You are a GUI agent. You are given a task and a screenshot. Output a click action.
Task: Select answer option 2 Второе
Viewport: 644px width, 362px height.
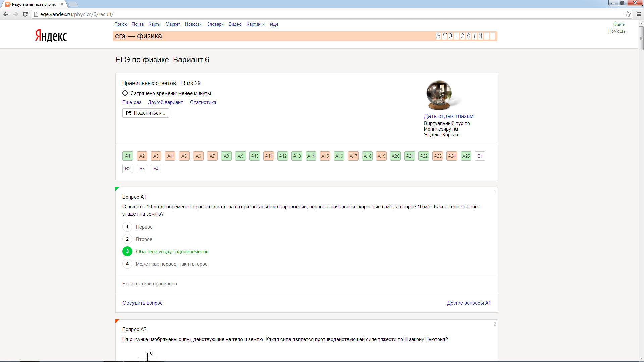(127, 239)
